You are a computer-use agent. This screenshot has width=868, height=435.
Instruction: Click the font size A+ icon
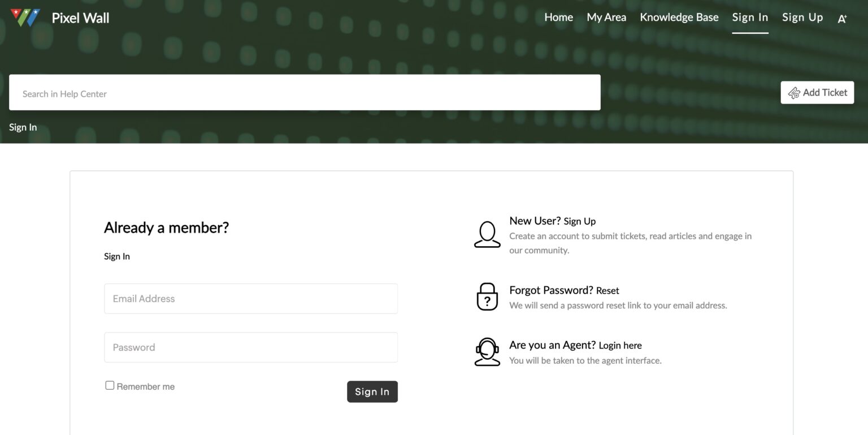pos(842,19)
